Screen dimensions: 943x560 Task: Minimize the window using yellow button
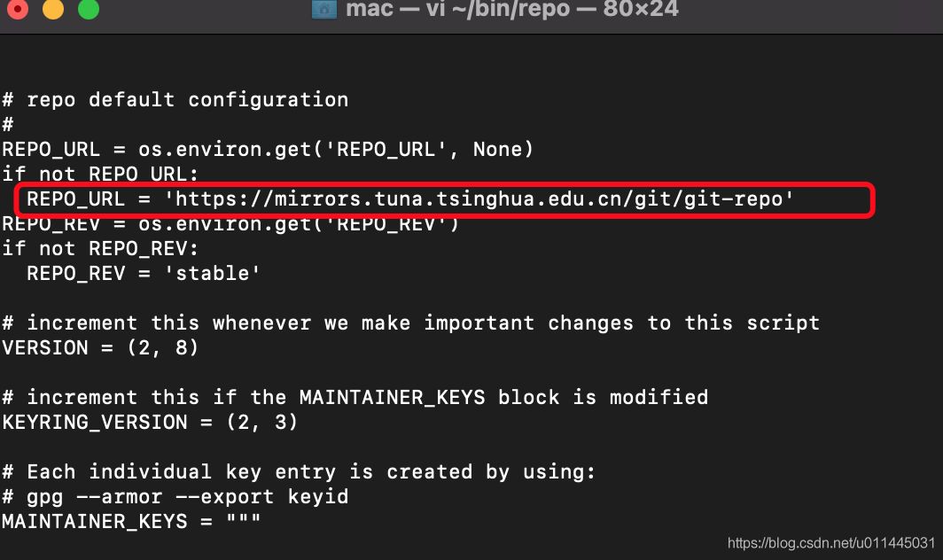[x=53, y=9]
